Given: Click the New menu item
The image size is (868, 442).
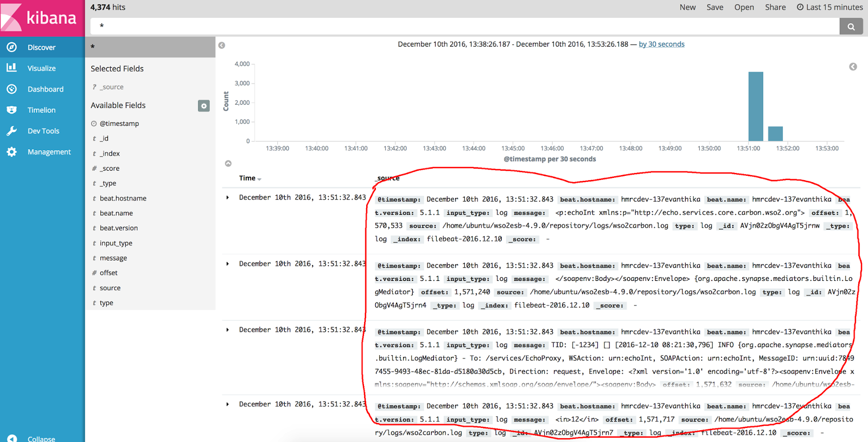Looking at the screenshot, I should tap(687, 7).
